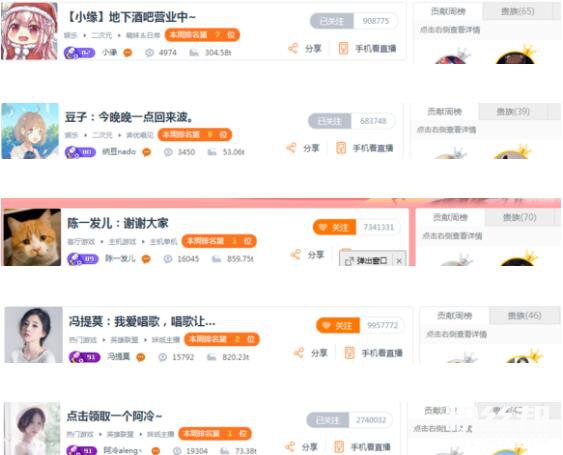Click the share icon in 小缘's stream row
This screenshot has width=563, height=455.
[293, 48]
